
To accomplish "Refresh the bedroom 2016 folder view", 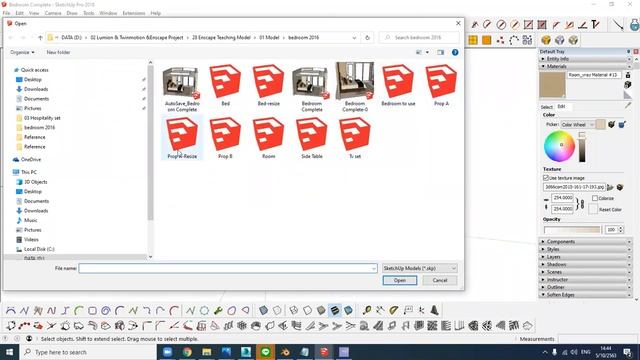I will 367,38.
